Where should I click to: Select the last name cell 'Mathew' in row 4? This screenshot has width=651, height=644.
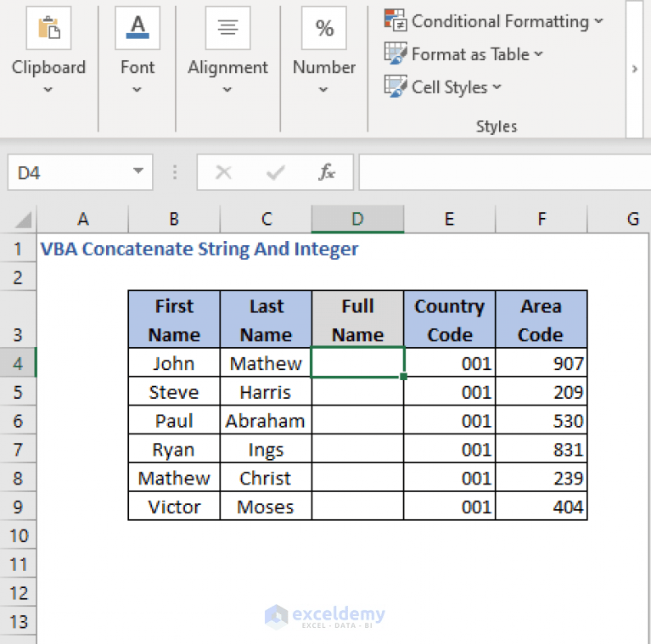267,362
